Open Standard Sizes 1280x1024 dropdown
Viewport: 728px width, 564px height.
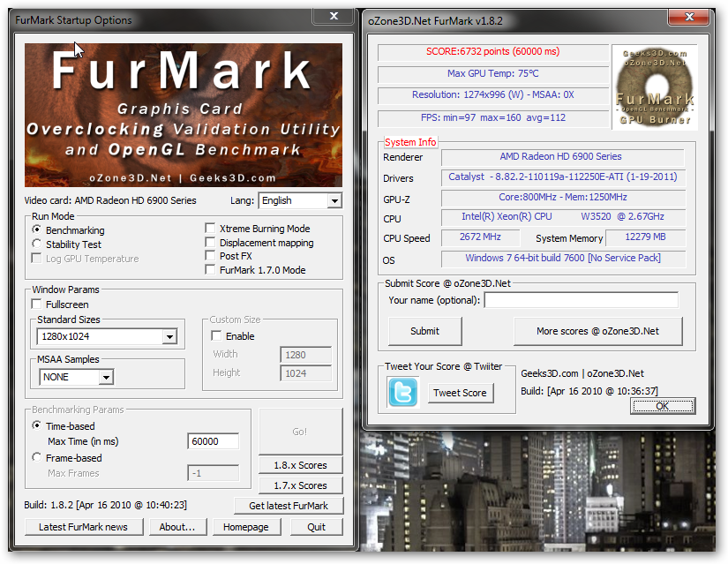(x=107, y=336)
